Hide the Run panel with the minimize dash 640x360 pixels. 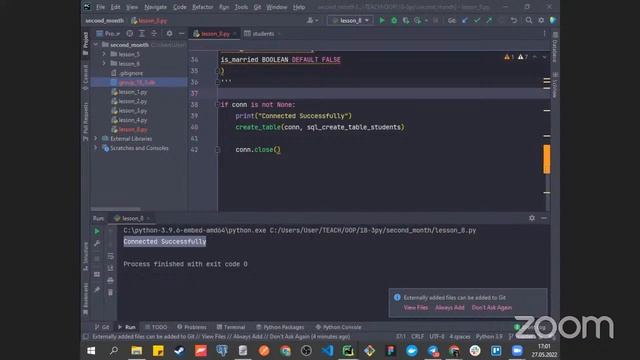[x=544, y=218]
